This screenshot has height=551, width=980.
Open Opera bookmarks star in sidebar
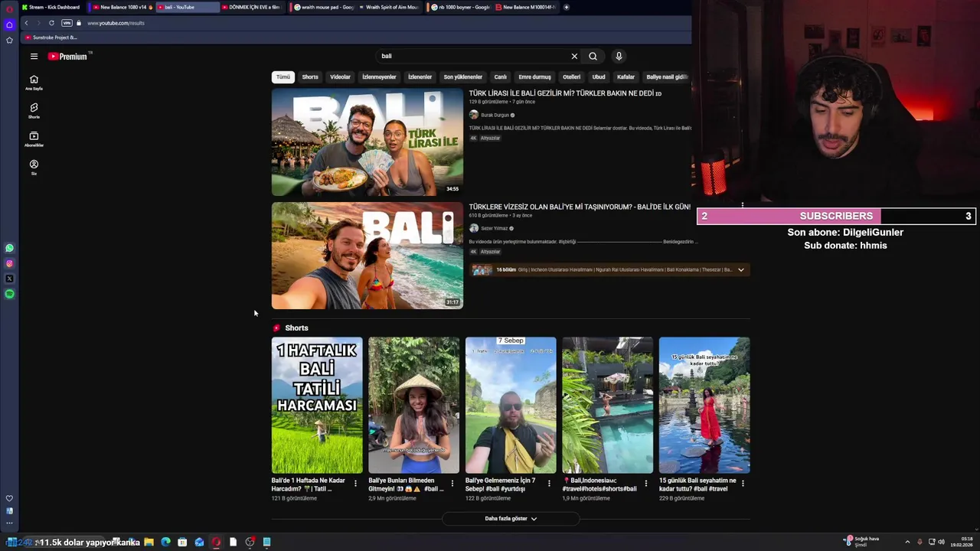[9, 40]
